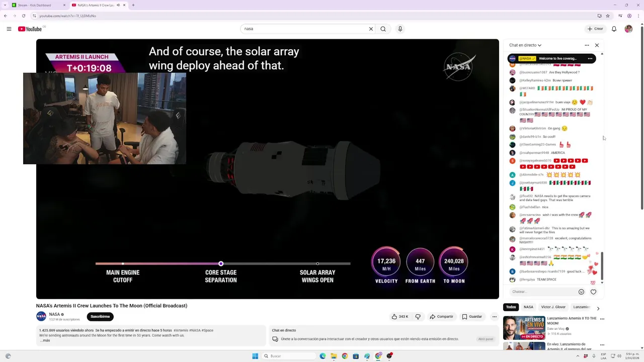Screen dimensions: 644x362
Task: Select the 'Todos' filter chip
Action: (511, 307)
